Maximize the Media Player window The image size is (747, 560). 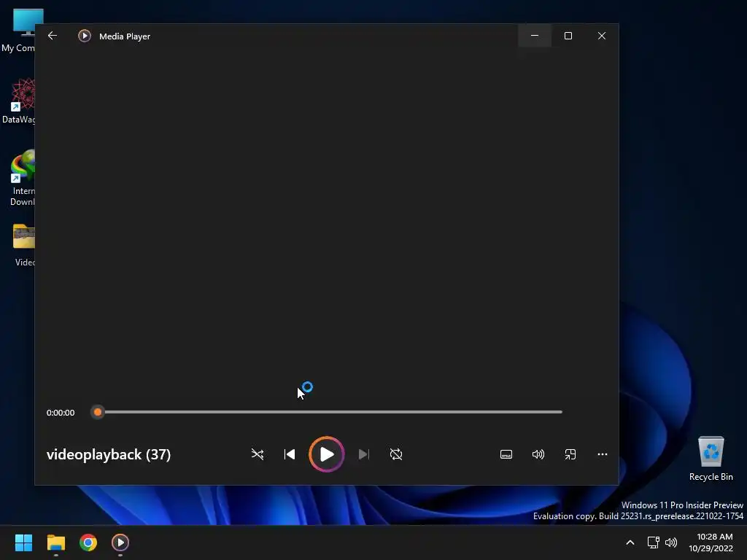[x=568, y=36]
